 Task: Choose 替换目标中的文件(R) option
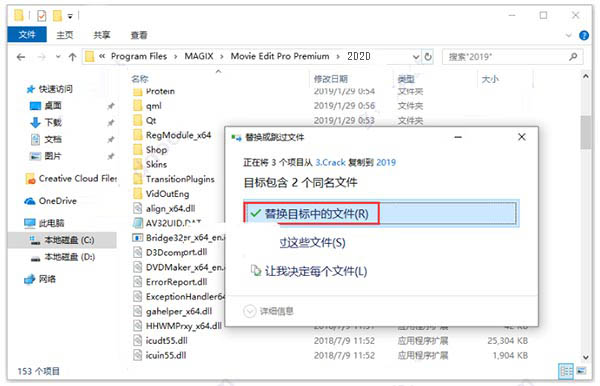tap(381, 213)
